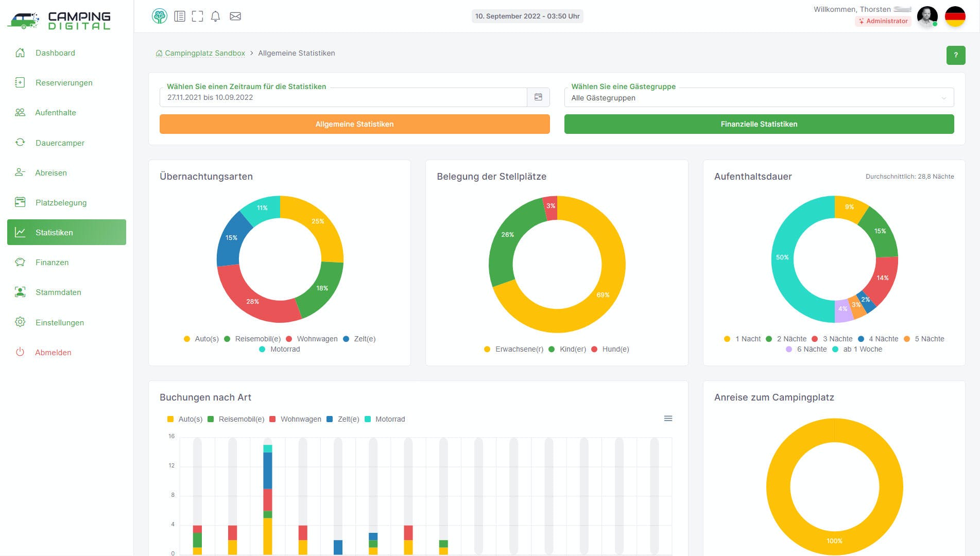This screenshot has width=980, height=556.
Task: Toggle Kind(er) series in Belegung legend
Action: point(572,349)
